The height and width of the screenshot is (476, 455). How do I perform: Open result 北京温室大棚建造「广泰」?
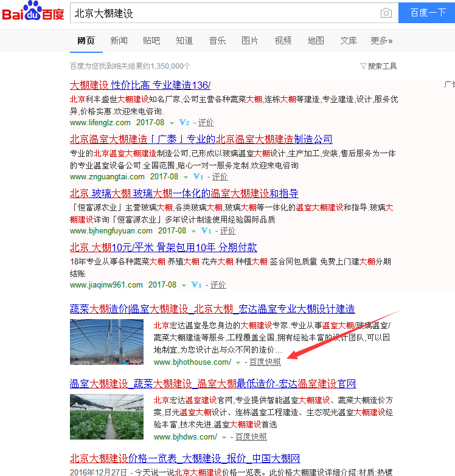201,139
